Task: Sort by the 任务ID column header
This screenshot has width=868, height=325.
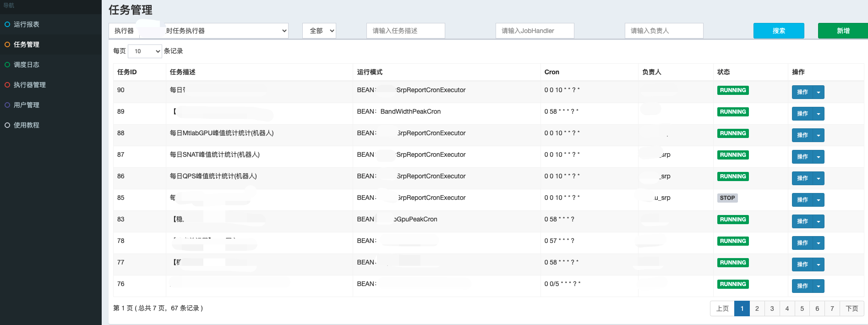Action: pos(127,72)
